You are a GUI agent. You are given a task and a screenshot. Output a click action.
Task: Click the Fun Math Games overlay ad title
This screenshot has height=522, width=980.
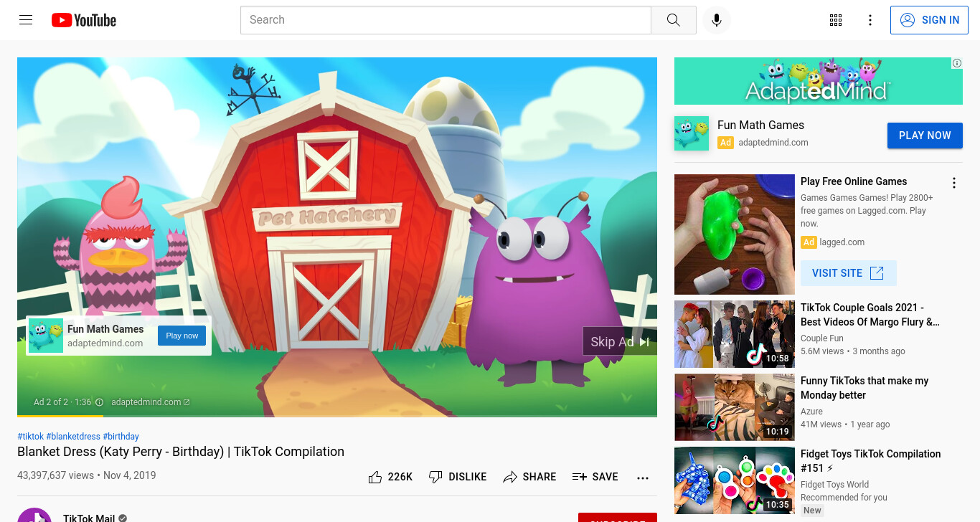(x=105, y=329)
